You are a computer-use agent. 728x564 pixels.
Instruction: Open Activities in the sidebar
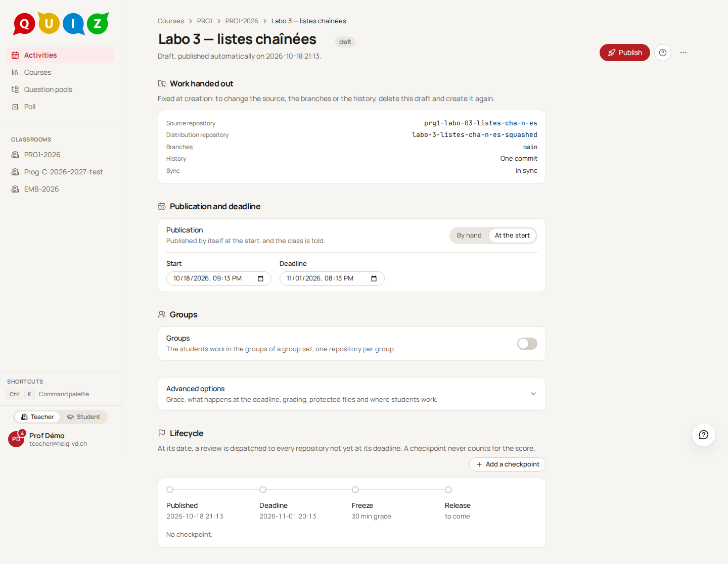pyautogui.click(x=60, y=55)
